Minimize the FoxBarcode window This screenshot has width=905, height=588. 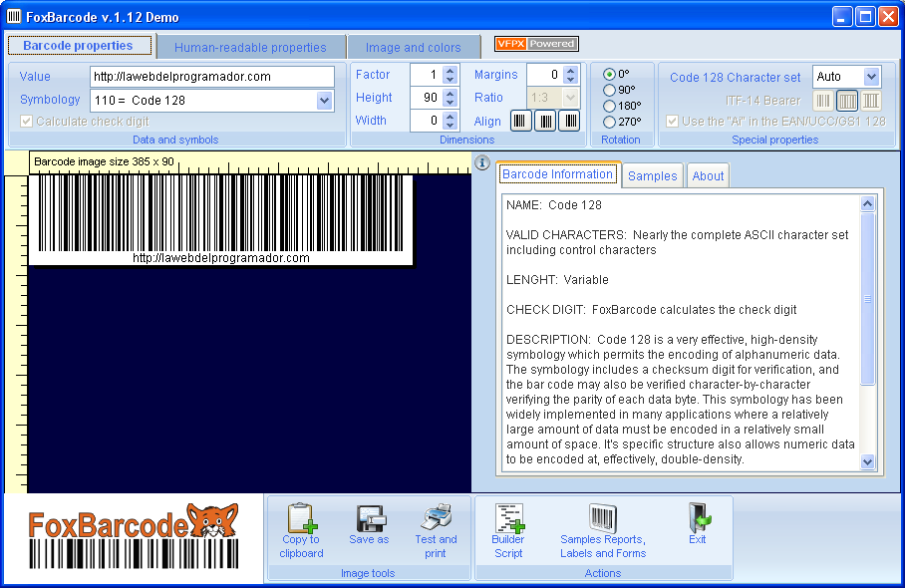click(x=842, y=17)
